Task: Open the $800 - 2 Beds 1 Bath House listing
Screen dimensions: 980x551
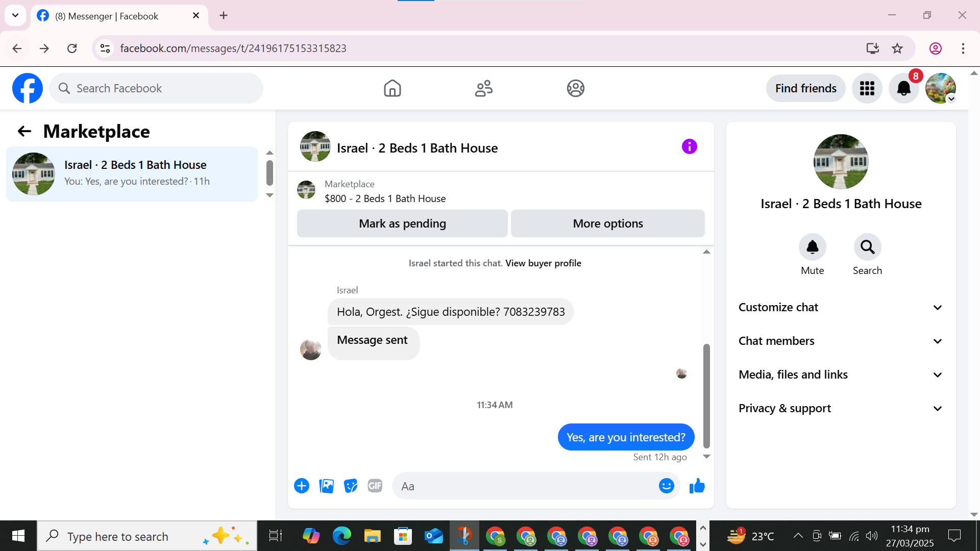Action: 385,199
